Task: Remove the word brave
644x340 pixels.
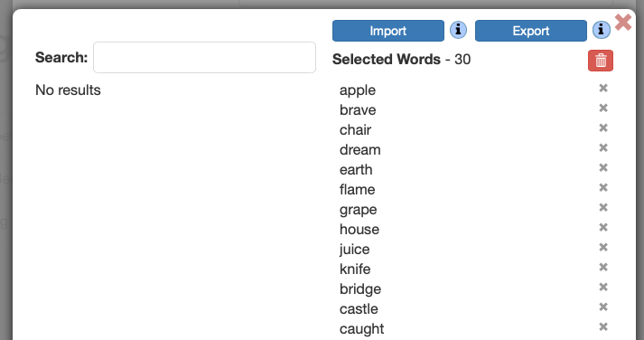Action: (603, 109)
